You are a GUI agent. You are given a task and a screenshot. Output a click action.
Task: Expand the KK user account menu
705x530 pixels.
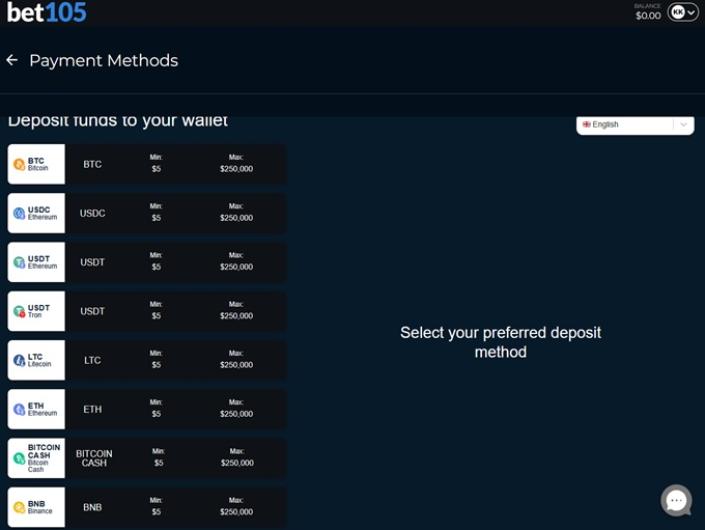point(683,12)
